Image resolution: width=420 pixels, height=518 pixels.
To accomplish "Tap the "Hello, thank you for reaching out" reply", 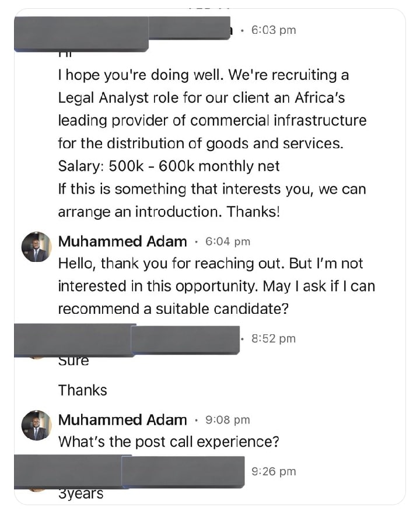I will pyautogui.click(x=210, y=264).
